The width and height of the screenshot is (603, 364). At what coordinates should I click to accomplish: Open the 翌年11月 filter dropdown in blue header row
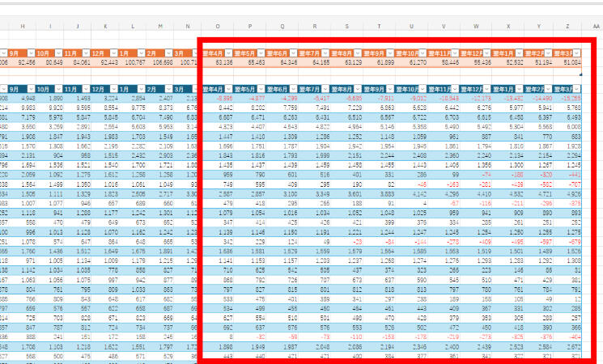(455, 89)
